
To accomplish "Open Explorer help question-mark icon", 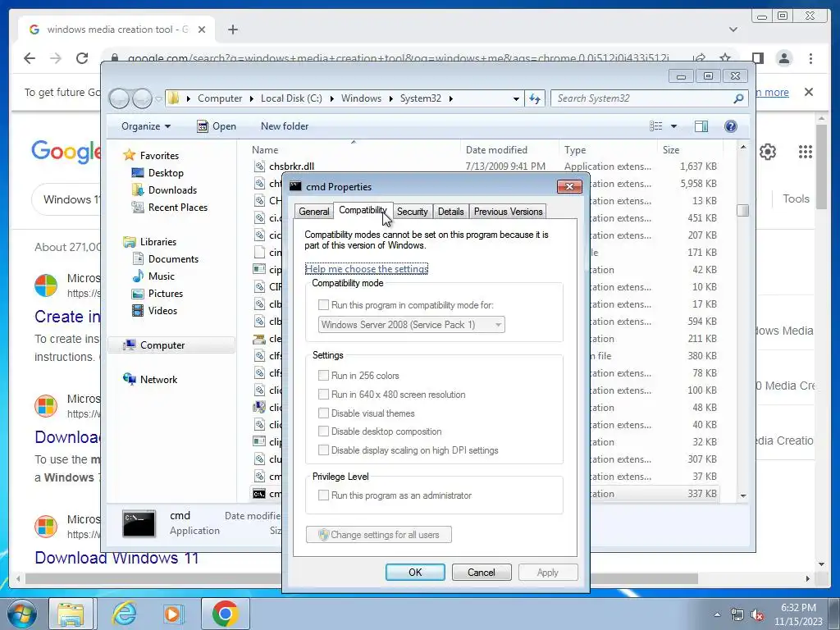I will [731, 126].
